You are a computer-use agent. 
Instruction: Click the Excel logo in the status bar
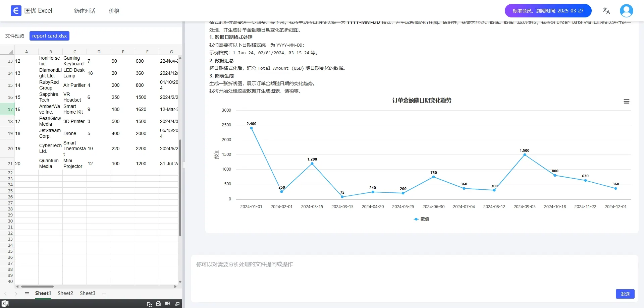[5, 304]
